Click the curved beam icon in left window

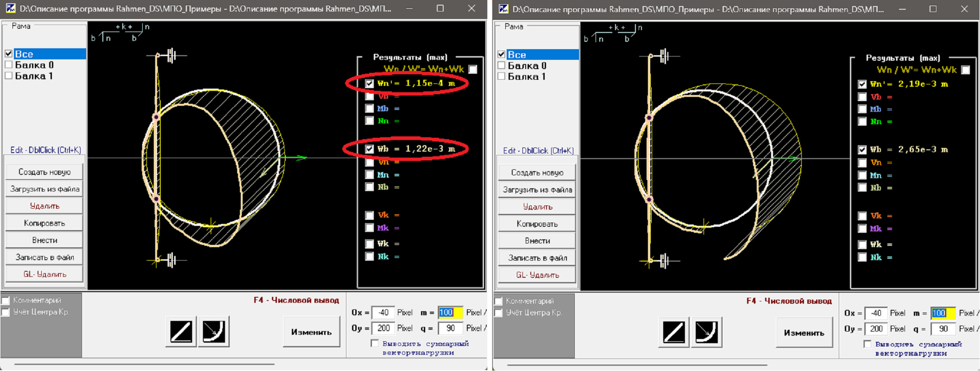click(214, 332)
